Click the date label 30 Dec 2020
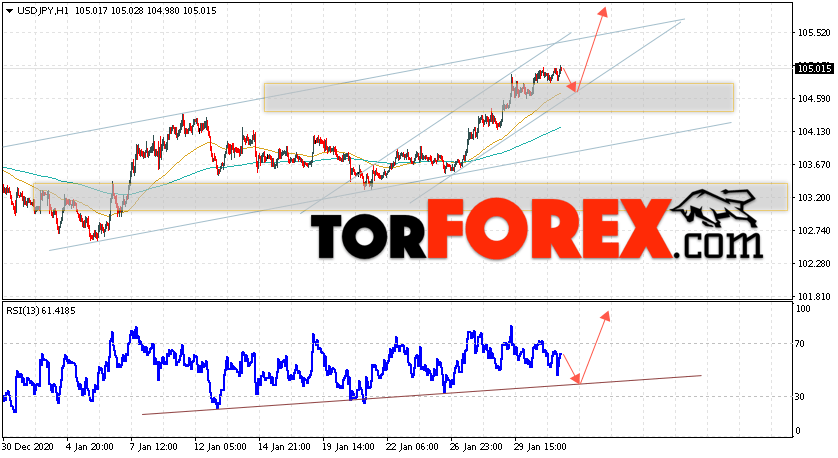This screenshot has height=458, width=838. pyautogui.click(x=26, y=447)
